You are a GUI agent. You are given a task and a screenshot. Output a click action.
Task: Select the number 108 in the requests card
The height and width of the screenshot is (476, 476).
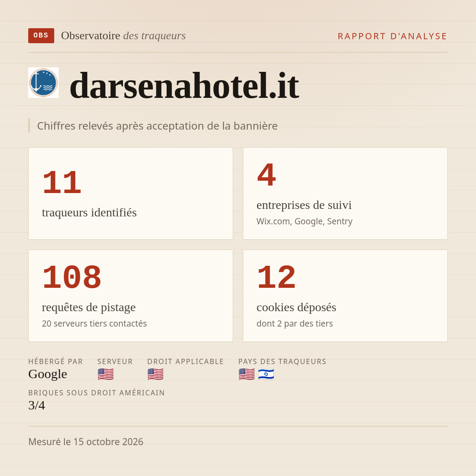click(72, 277)
